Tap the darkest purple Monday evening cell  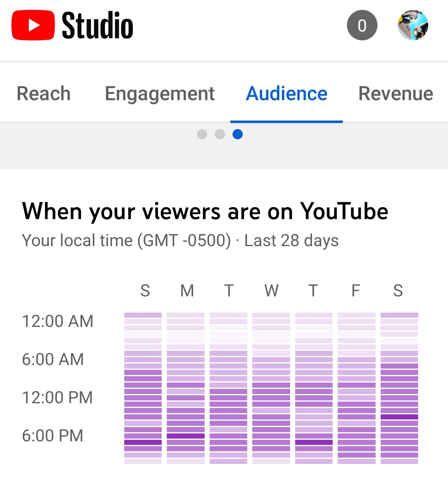[186, 436]
